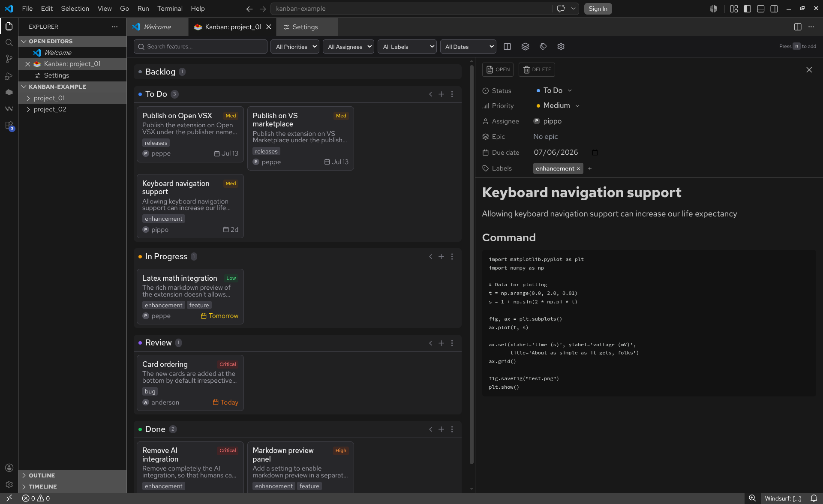Open the All Dates filter dropdown

pyautogui.click(x=468, y=47)
